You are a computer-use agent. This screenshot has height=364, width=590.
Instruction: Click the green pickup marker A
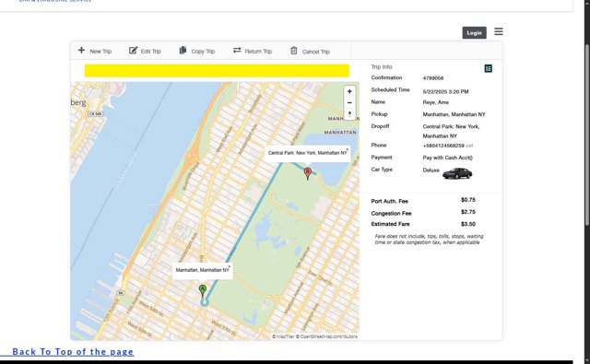click(x=203, y=290)
